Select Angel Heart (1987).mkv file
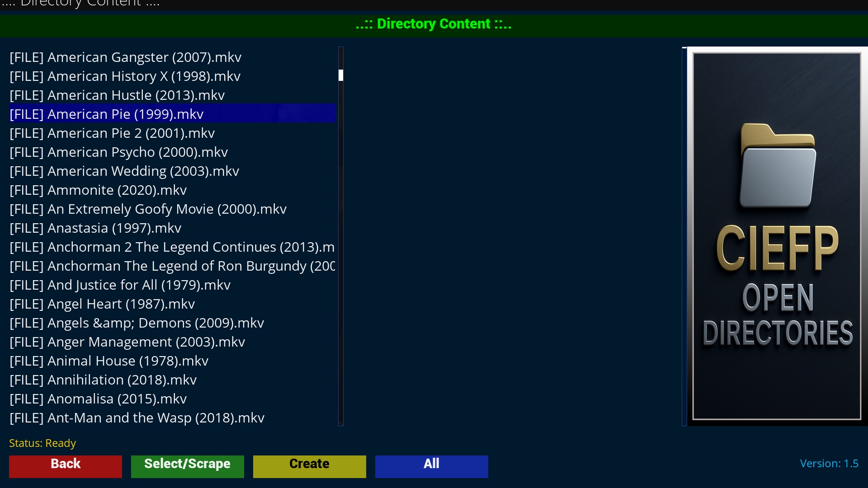 pyautogui.click(x=172, y=304)
